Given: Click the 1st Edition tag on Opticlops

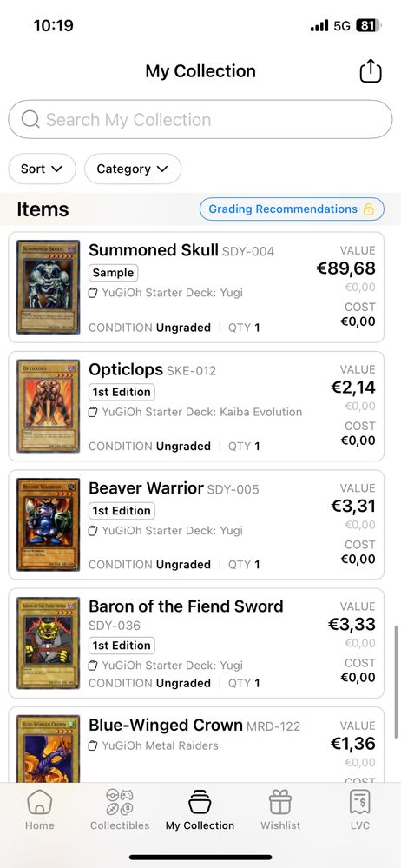Looking at the screenshot, I should [122, 392].
